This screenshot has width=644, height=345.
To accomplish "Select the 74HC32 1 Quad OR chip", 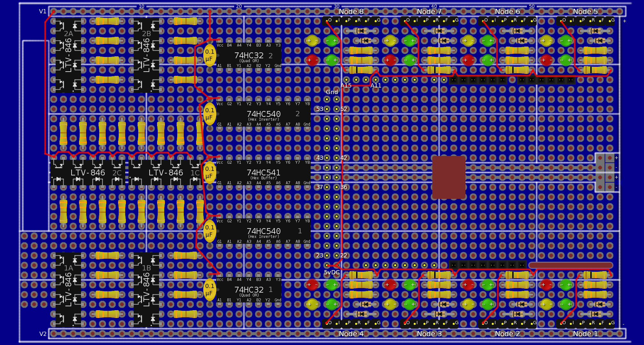I will [x=249, y=290].
